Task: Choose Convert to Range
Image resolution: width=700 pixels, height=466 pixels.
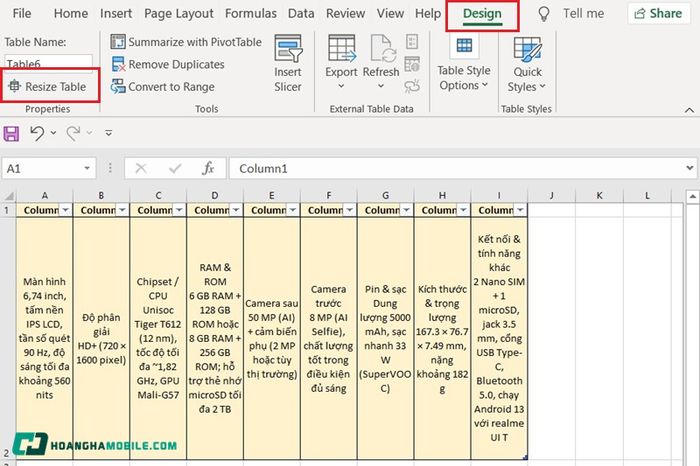Action: (163, 87)
